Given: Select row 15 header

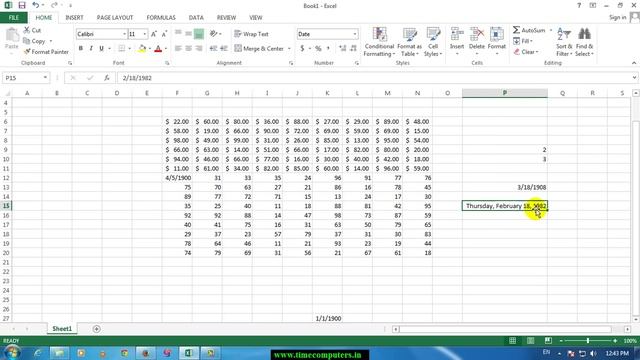Looking at the screenshot, I should click(6, 206).
